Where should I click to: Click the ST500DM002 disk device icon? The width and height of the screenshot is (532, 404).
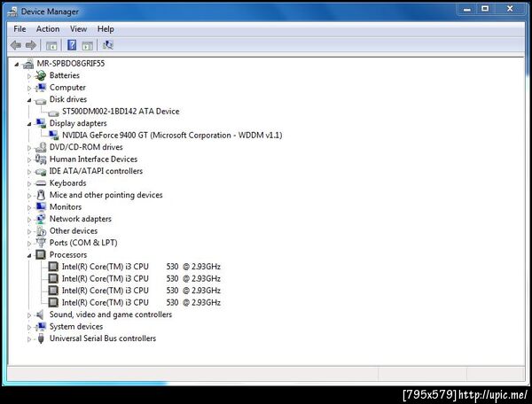(53, 113)
